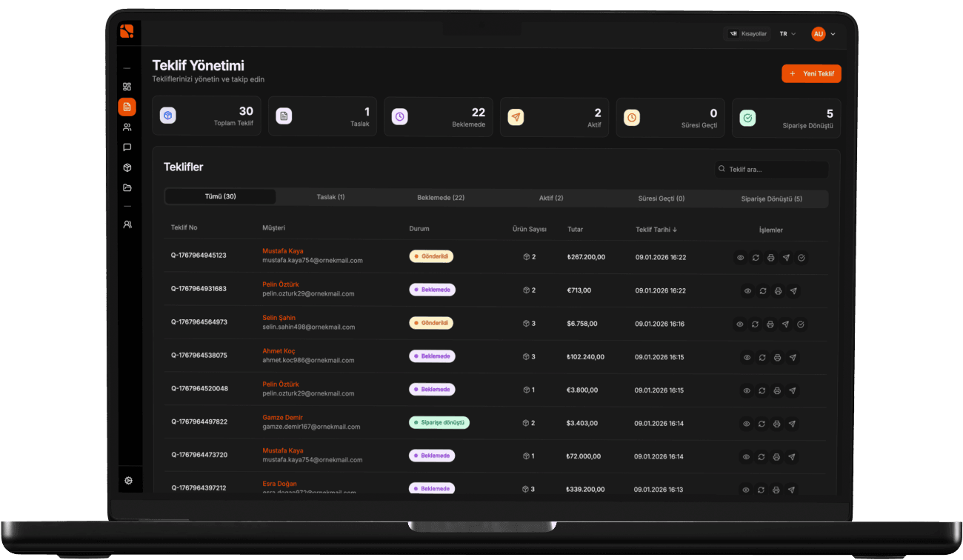Approve quote Q-1767964945123 with the checkmark icon
Viewport: 963px width, 560px height.
802,258
